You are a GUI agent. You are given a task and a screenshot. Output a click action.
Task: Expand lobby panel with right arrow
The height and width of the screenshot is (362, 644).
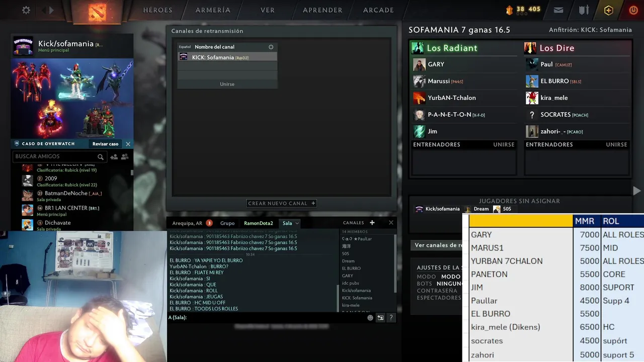click(636, 191)
